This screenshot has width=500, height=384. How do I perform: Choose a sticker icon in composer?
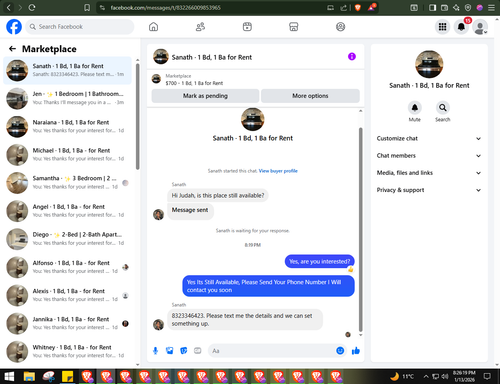tap(184, 351)
